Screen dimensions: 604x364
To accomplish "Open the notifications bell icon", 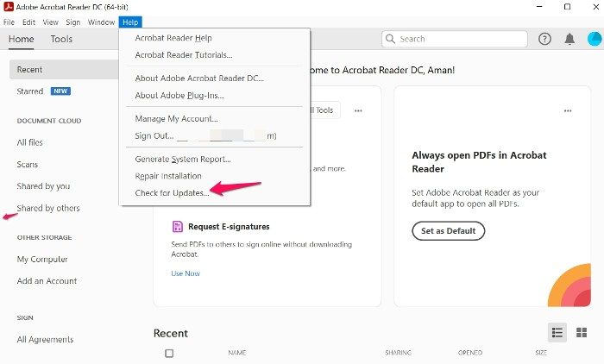I will (x=569, y=39).
